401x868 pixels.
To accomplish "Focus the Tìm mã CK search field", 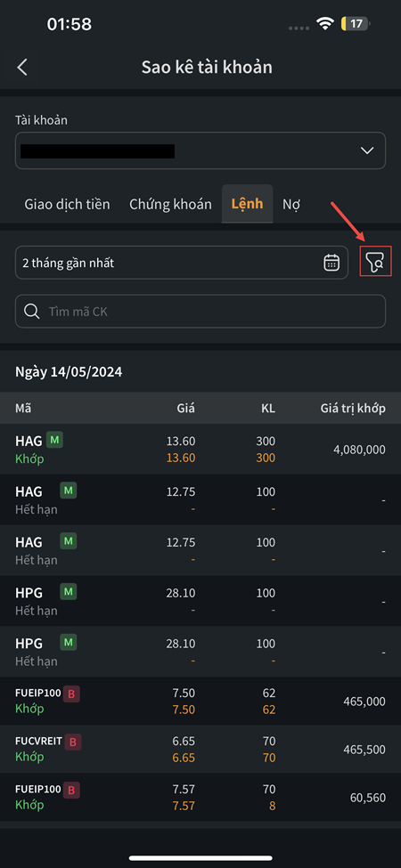I will coord(200,312).
